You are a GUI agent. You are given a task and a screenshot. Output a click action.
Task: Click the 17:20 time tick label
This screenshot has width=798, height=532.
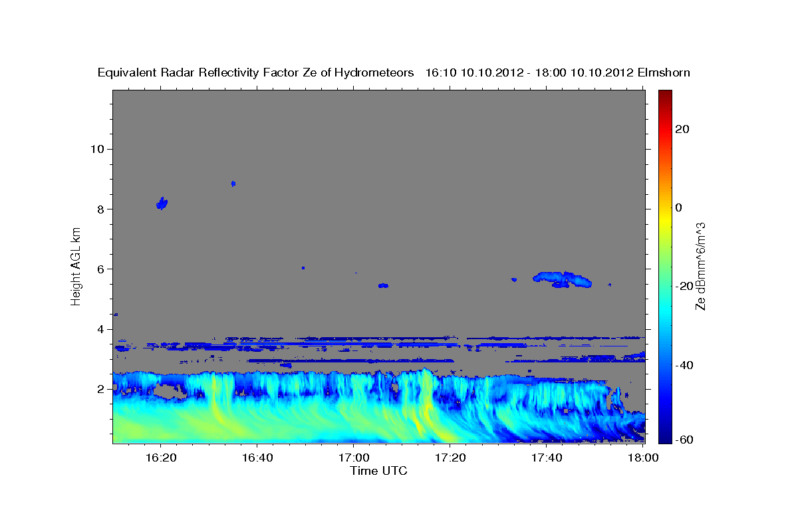451,458
